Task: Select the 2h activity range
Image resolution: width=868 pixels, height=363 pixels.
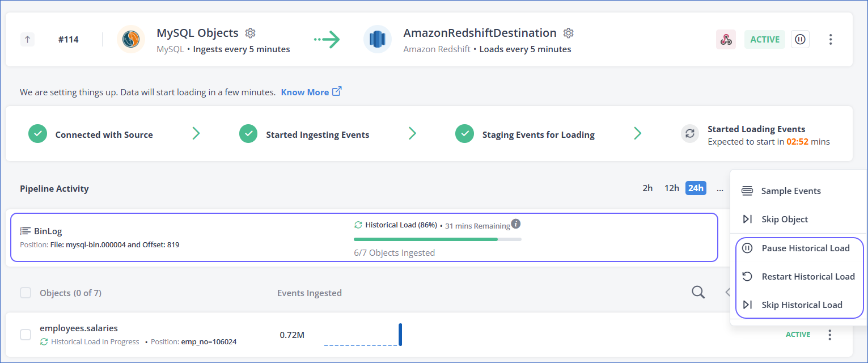Action: 647,188
